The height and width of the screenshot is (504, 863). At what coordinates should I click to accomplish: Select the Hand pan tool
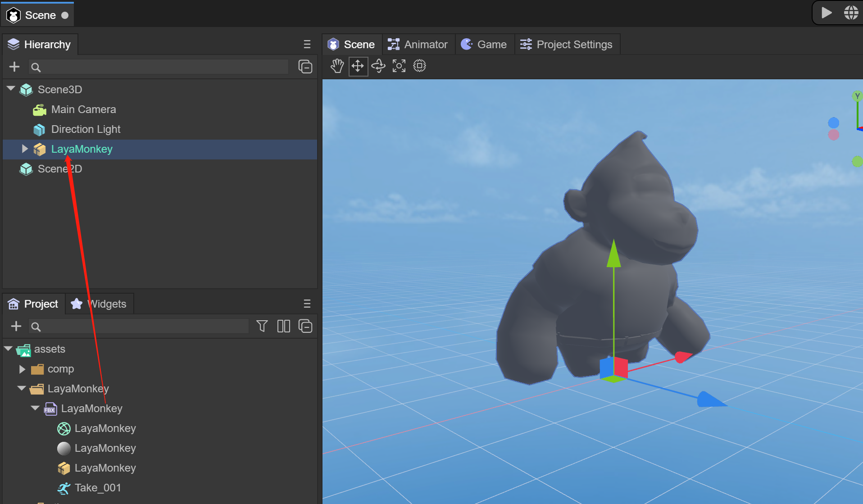tap(337, 66)
